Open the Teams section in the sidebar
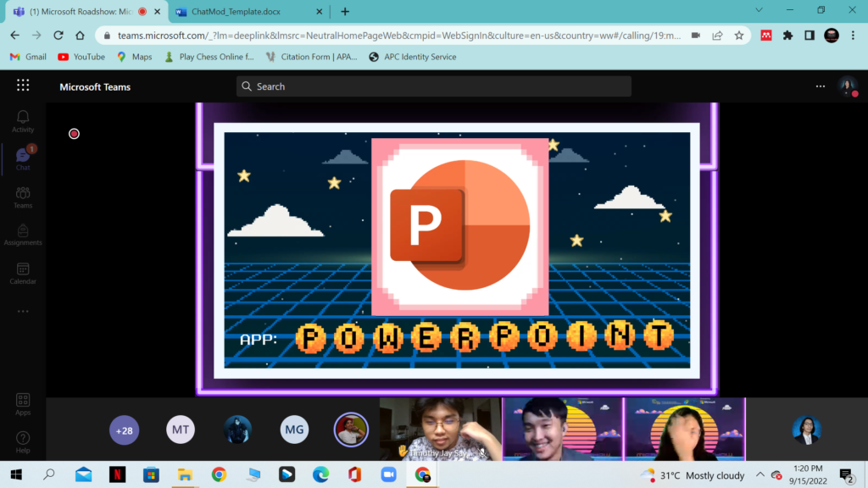The height and width of the screenshot is (488, 868). pos(23,197)
